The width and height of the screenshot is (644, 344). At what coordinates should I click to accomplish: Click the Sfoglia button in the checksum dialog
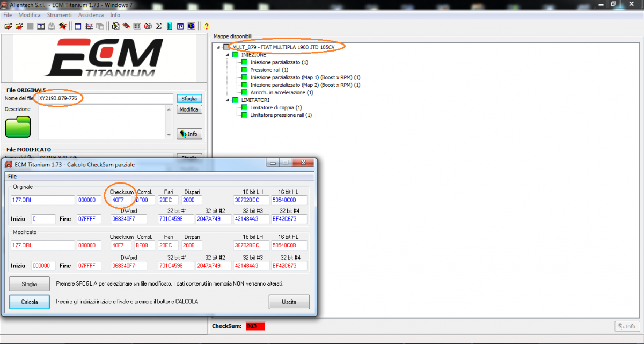30,284
